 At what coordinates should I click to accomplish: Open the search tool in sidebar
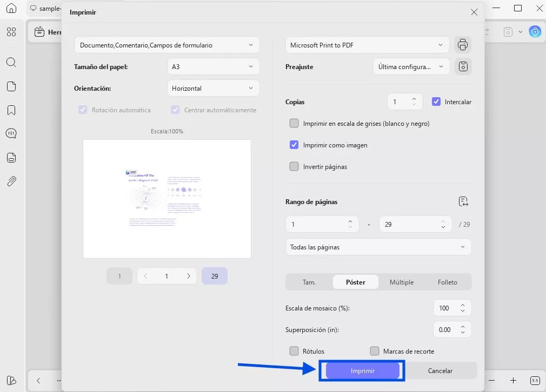[x=11, y=62]
